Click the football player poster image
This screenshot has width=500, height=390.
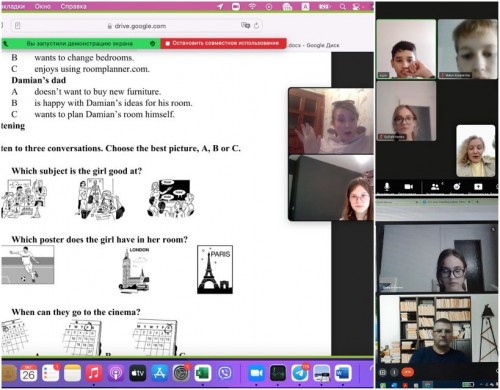click(28, 265)
